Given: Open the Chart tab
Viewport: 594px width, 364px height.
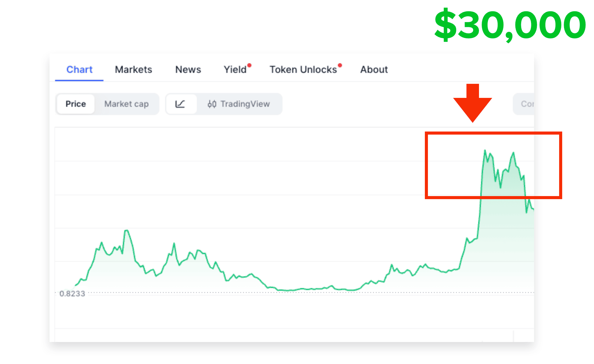Looking at the screenshot, I should coord(79,69).
